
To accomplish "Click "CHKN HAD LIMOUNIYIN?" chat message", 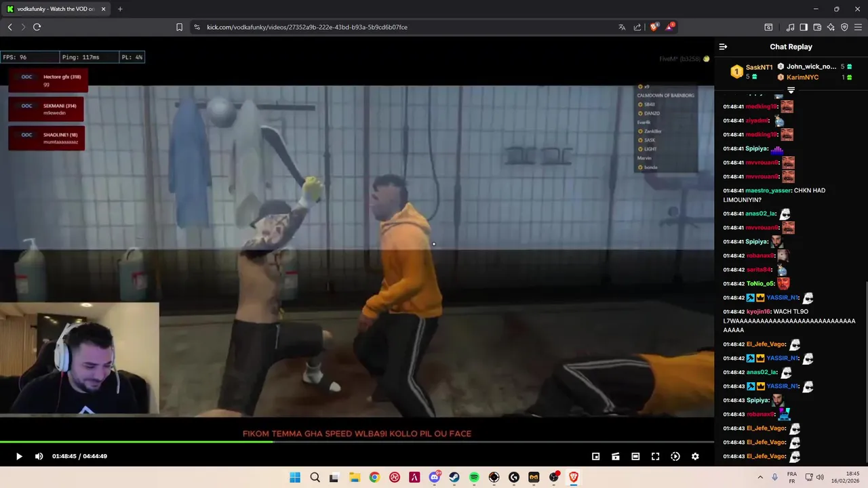I will point(774,195).
